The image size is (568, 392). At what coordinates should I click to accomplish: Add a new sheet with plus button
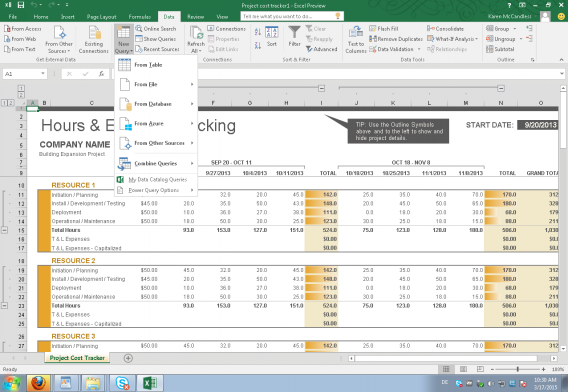128,358
